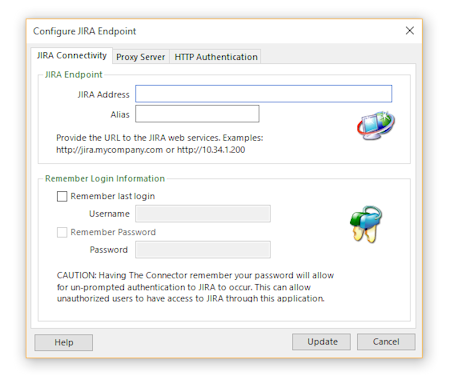
Task: Toggle the Remember Password checkbox
Action: [x=62, y=232]
